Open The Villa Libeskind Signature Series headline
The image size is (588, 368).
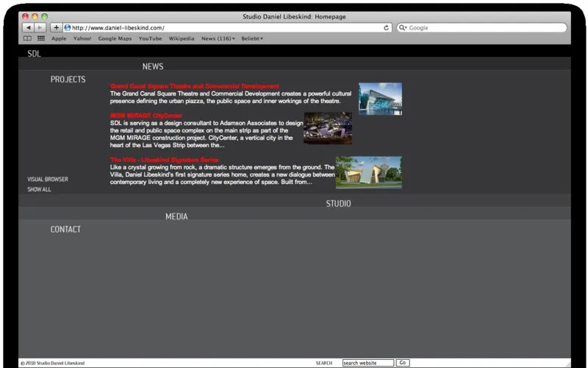click(x=164, y=160)
